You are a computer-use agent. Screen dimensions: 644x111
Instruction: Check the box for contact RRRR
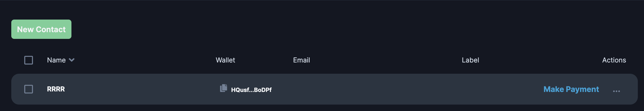tap(29, 89)
